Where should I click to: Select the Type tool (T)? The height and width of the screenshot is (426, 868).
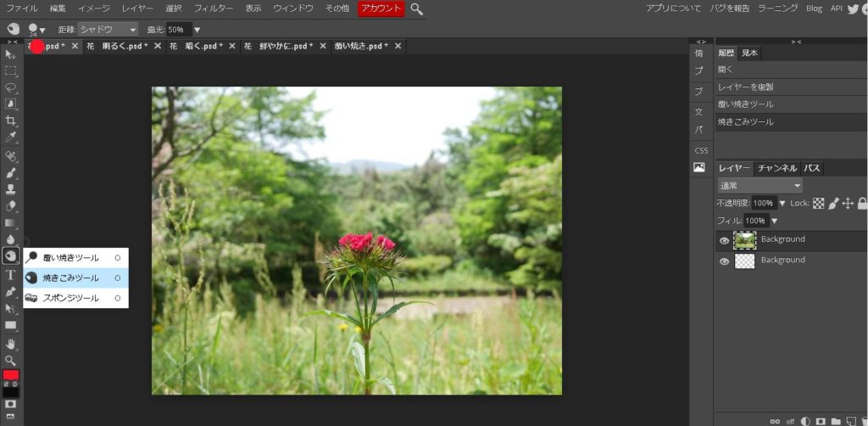[x=11, y=274]
